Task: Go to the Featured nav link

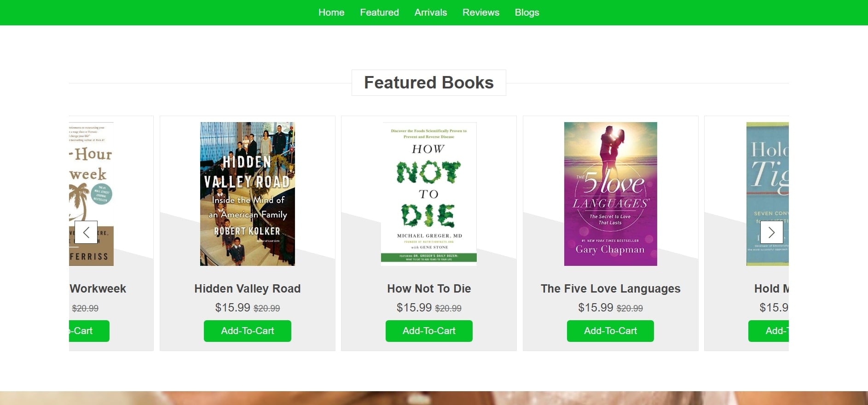Action: click(x=379, y=12)
